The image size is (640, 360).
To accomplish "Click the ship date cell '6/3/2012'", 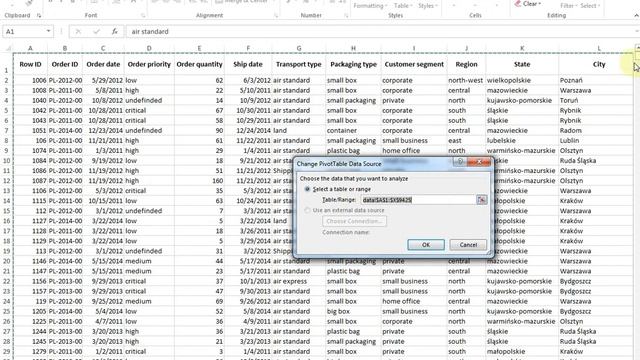I will click(x=248, y=80).
